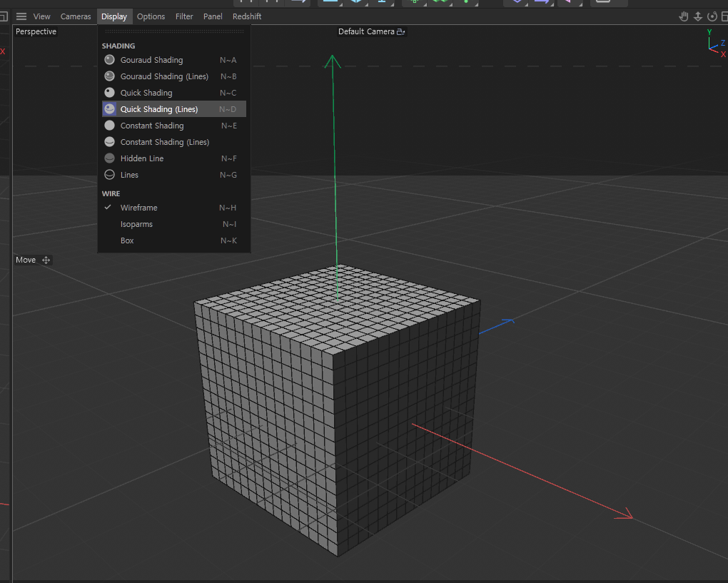Enable Isoparms wire mode

click(x=136, y=224)
